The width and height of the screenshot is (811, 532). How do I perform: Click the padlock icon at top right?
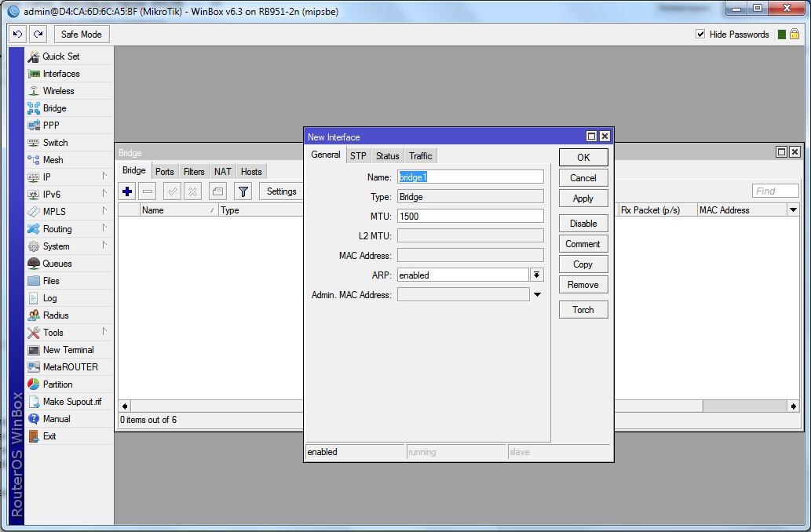pos(795,35)
